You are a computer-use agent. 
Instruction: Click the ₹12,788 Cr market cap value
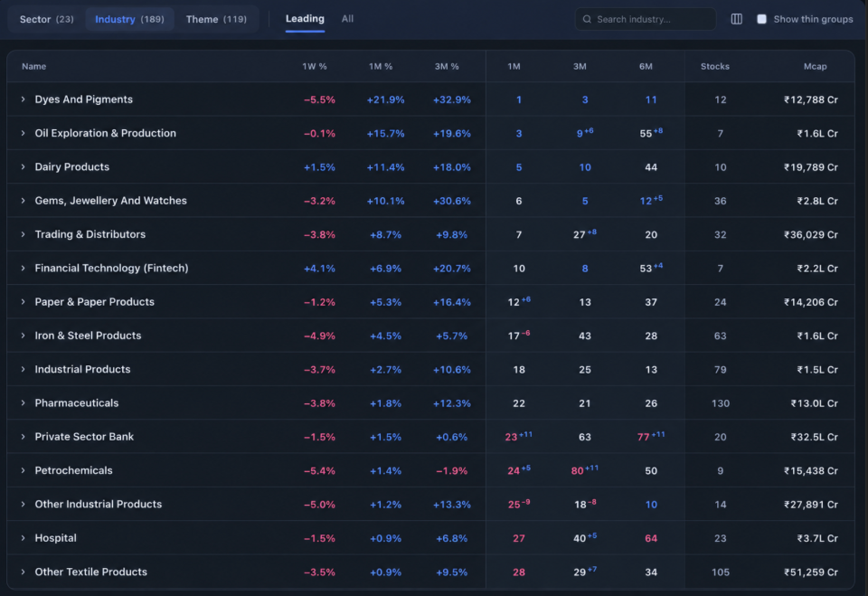(811, 99)
